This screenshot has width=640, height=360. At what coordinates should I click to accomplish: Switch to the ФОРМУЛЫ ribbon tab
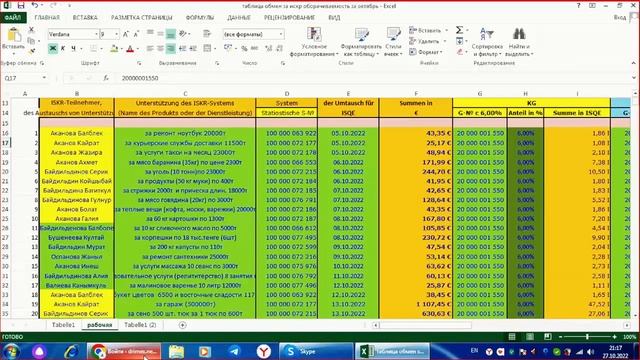(200, 18)
